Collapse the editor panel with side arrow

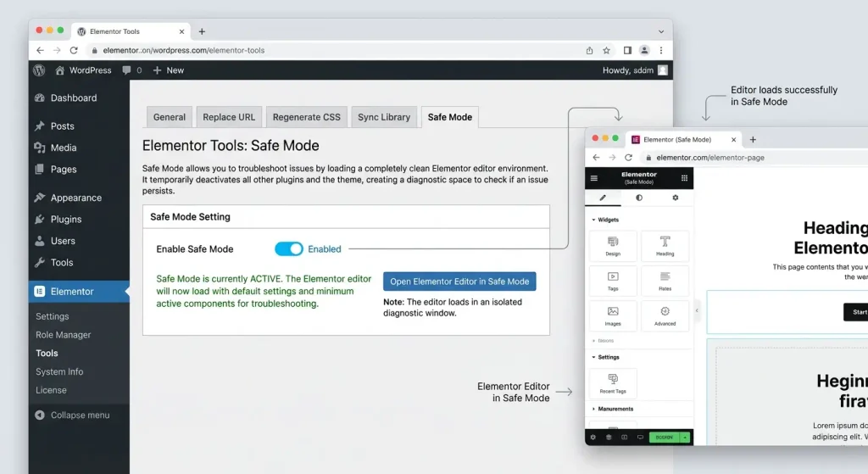click(x=697, y=310)
